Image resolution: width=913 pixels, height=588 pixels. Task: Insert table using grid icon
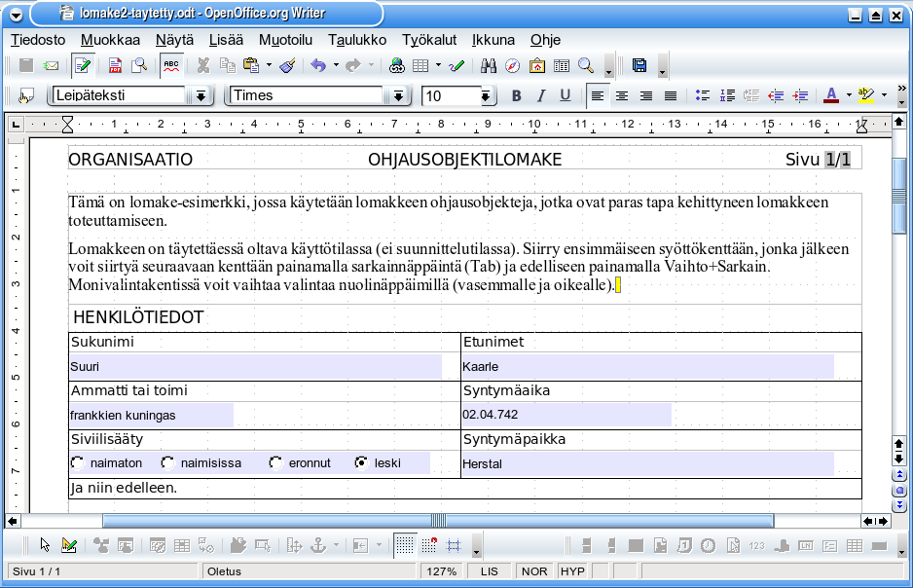(x=420, y=66)
